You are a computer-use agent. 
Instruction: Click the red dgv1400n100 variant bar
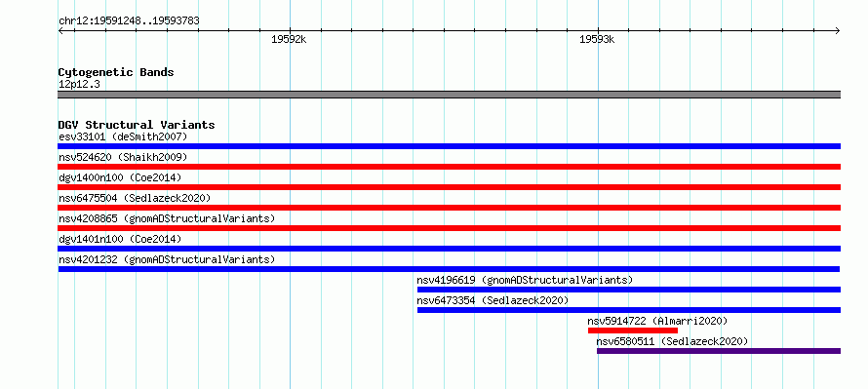449,187
